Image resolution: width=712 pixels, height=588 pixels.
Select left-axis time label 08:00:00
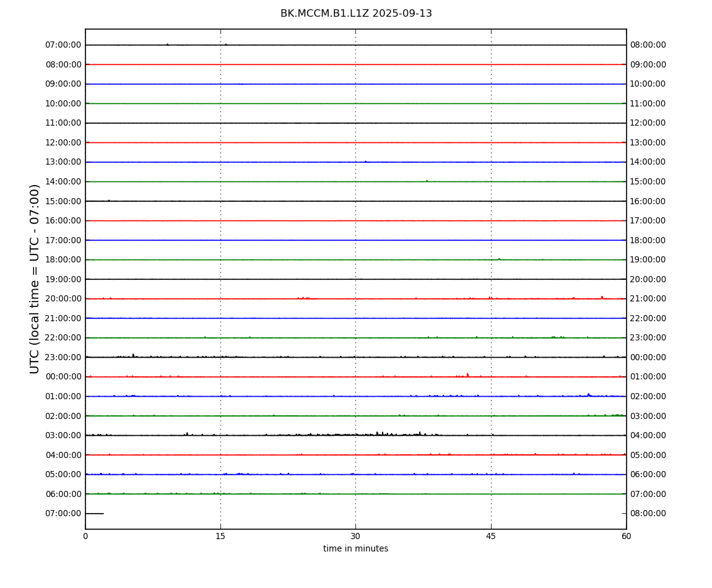[x=64, y=64]
